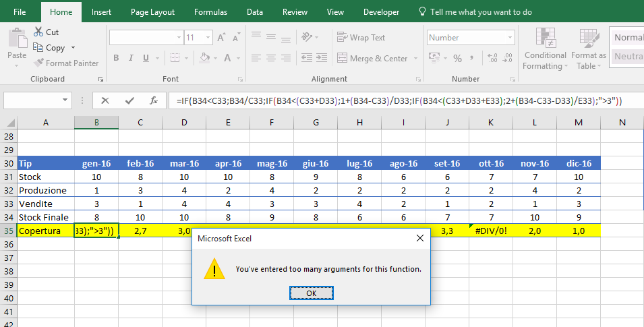Apply Middle Align to cells
This screenshot has width=644, height=327.
(271, 37)
